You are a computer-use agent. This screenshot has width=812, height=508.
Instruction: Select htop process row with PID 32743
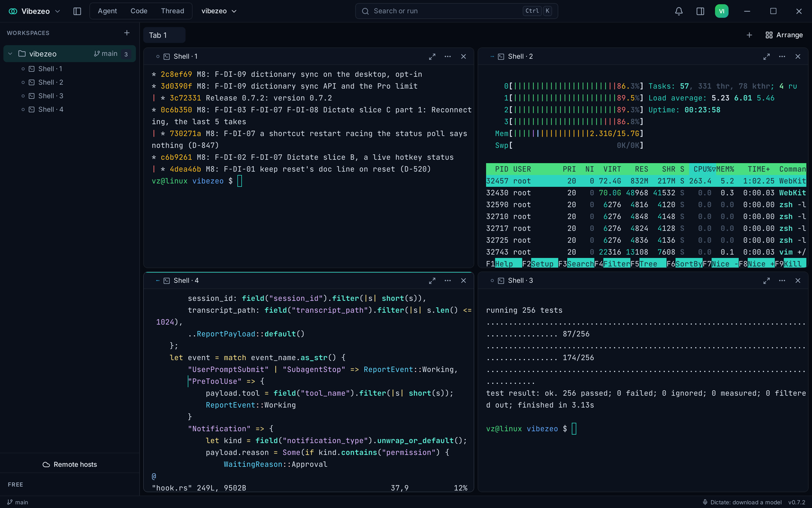tap(646, 252)
